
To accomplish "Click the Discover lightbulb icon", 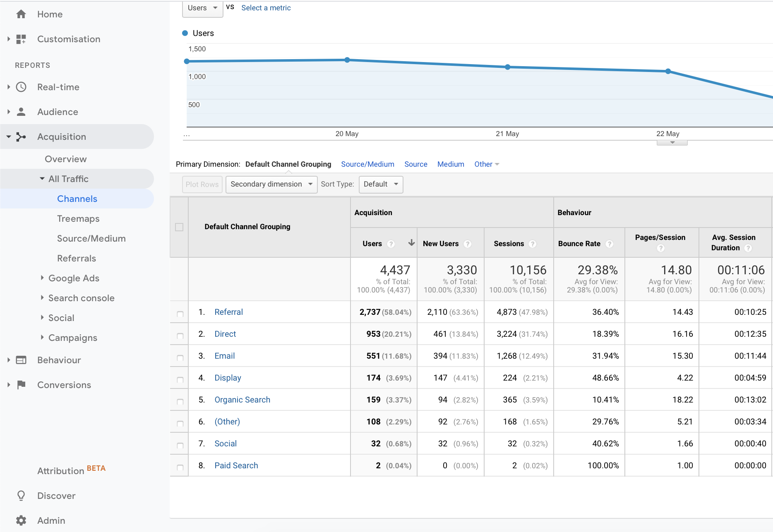I will [21, 496].
